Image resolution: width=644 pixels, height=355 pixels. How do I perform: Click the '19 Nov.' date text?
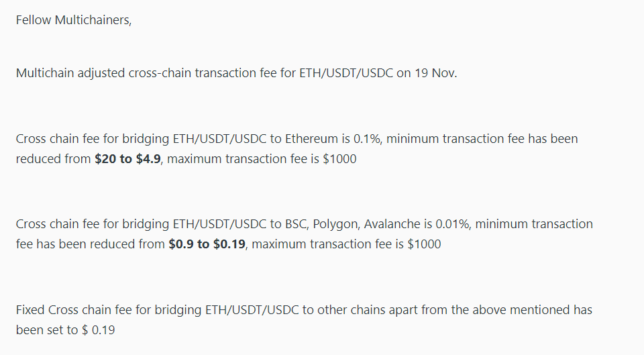pos(436,73)
